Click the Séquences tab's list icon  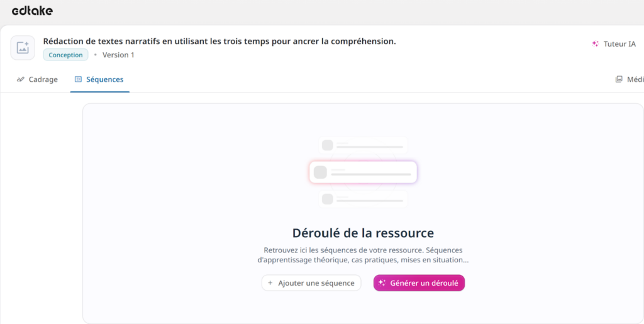click(78, 80)
